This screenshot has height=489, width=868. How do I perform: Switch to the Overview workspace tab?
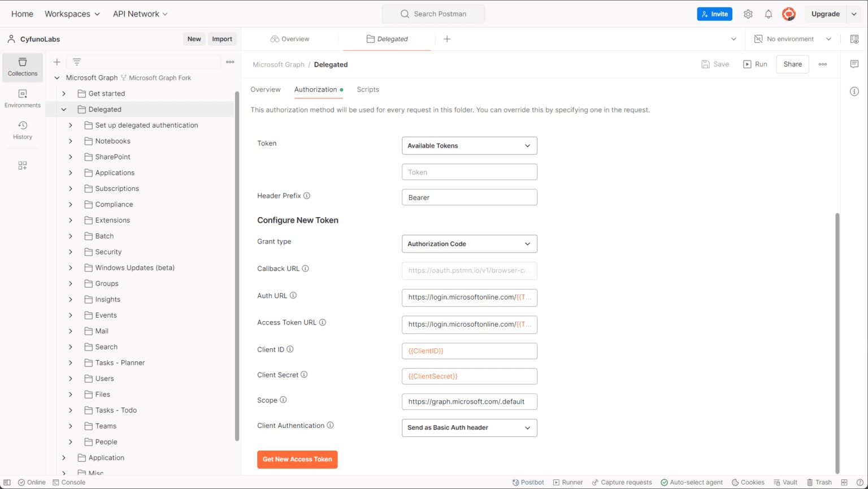coord(290,39)
